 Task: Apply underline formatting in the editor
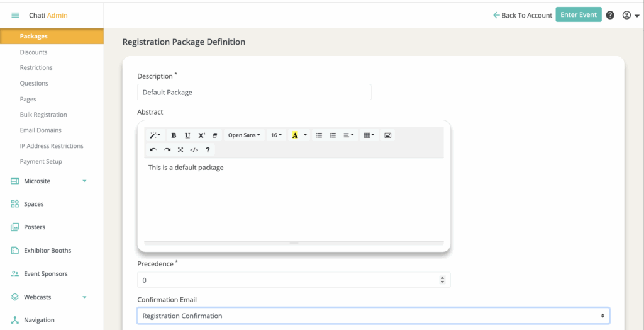187,135
